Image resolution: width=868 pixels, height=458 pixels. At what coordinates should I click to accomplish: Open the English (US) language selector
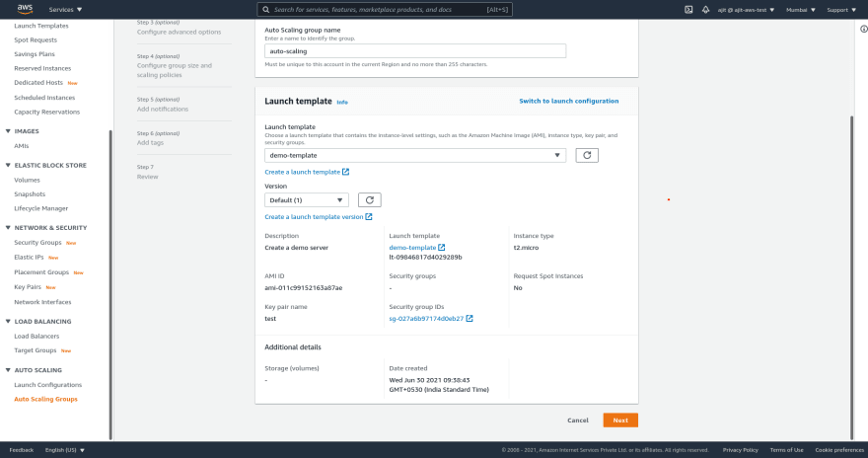point(65,450)
